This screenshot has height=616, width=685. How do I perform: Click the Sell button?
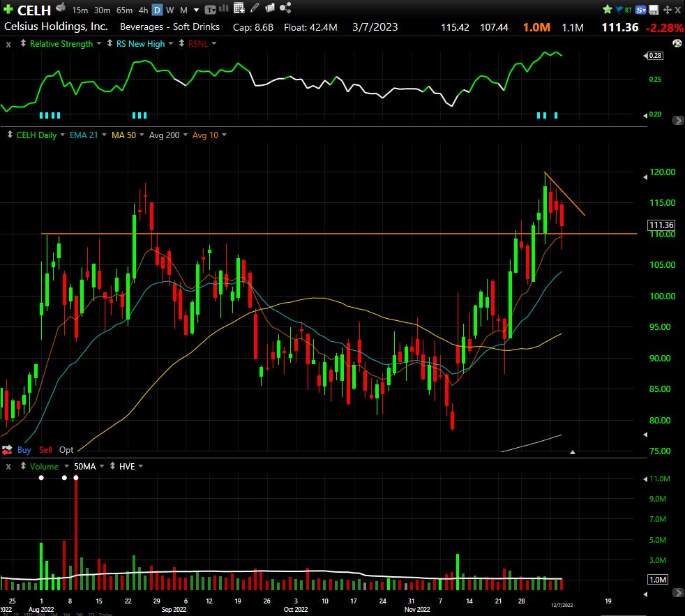(x=45, y=449)
